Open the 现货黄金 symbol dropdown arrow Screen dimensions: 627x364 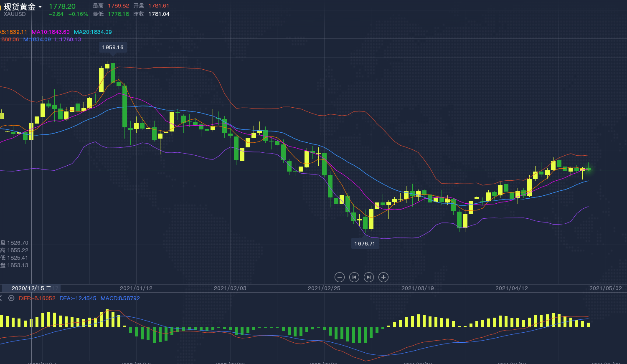(40, 7)
